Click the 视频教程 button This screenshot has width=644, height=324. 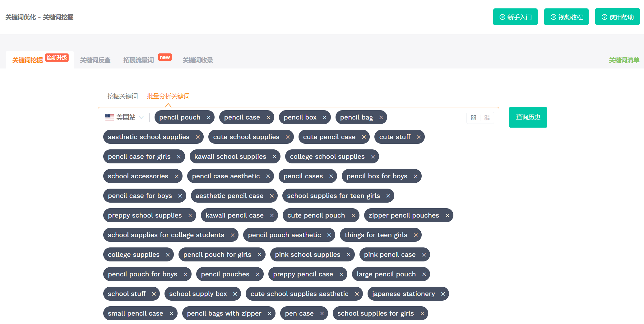(566, 17)
